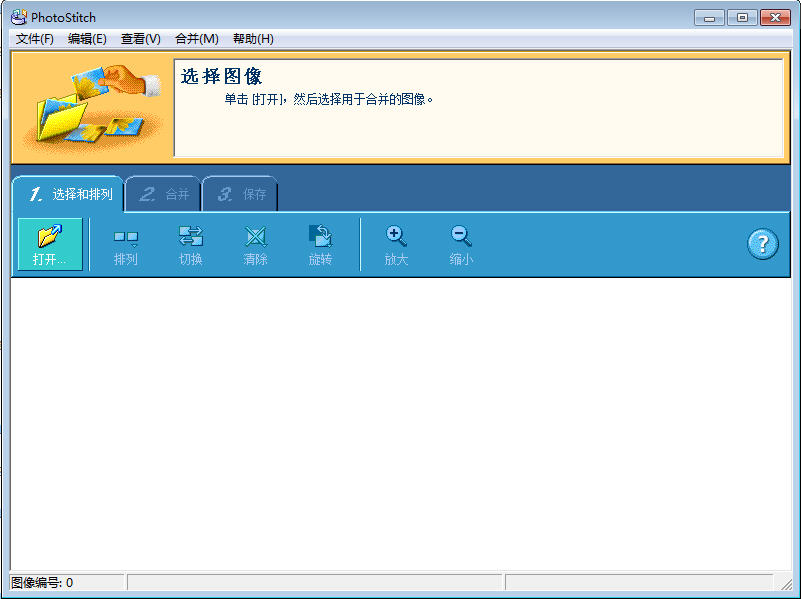Click the 图像编号 status bar field
801x599 pixels.
tap(66, 582)
